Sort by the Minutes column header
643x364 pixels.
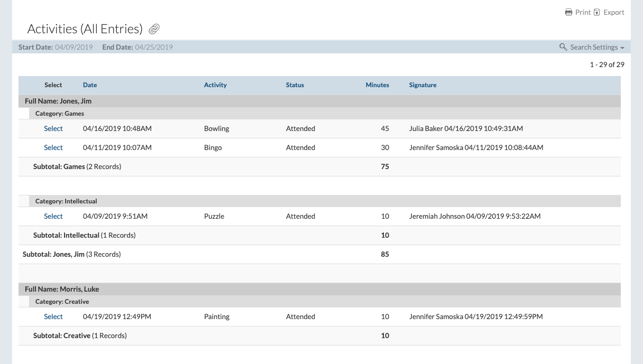click(377, 85)
